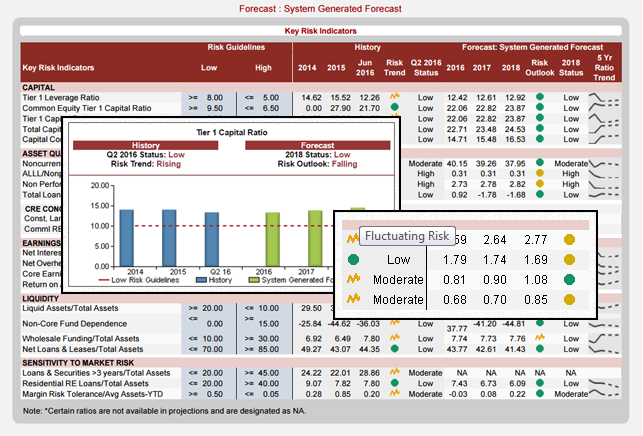The image size is (643, 436).
Task: Click green dot beside 1.08 in inset
Action: (x=569, y=280)
